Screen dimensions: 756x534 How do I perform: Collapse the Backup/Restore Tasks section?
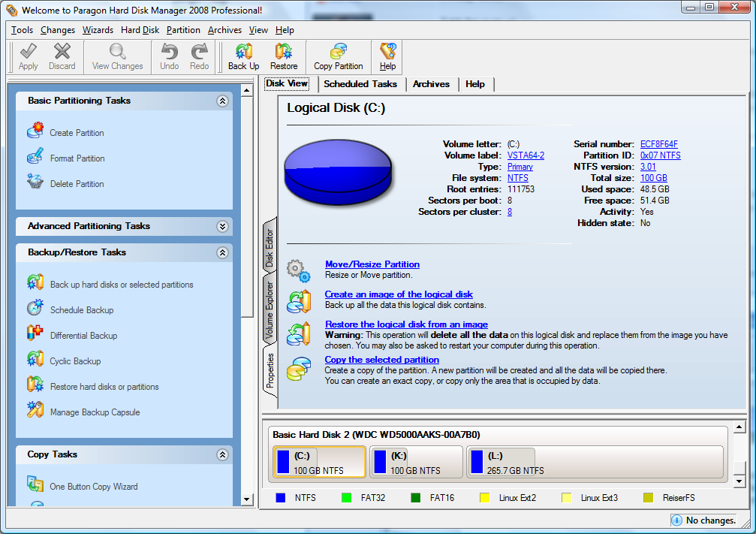coord(222,252)
